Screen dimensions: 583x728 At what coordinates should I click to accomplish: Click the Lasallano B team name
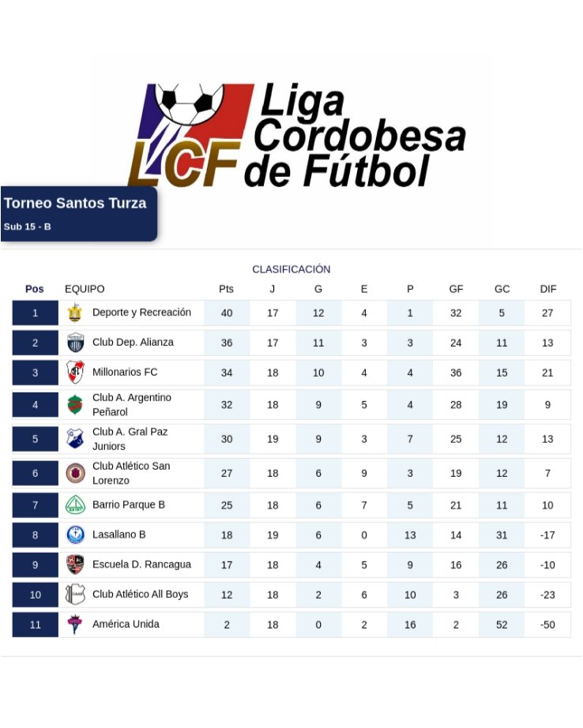pos(119,535)
